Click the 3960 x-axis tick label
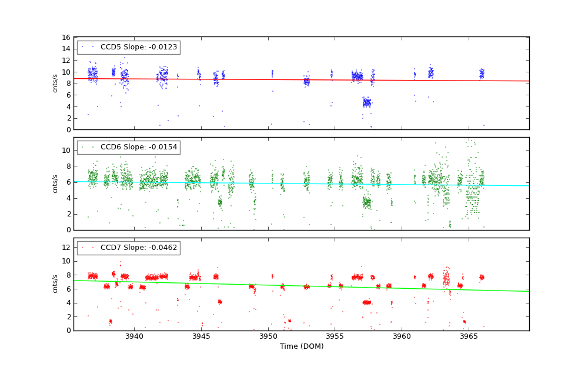 click(402, 336)
